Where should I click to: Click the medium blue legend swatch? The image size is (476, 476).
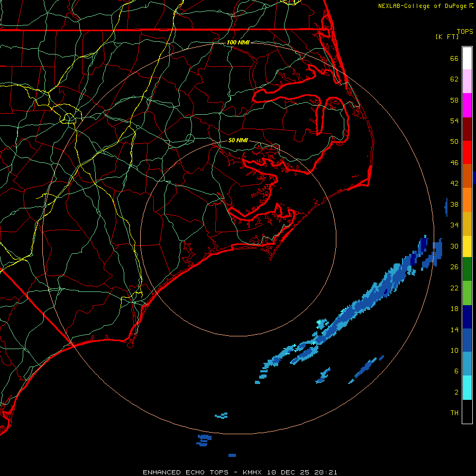click(467, 340)
